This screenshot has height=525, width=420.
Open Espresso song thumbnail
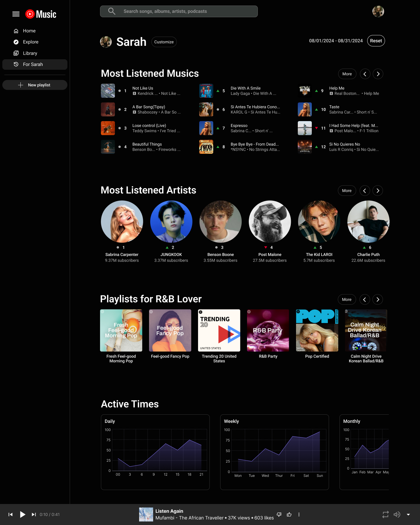(206, 128)
